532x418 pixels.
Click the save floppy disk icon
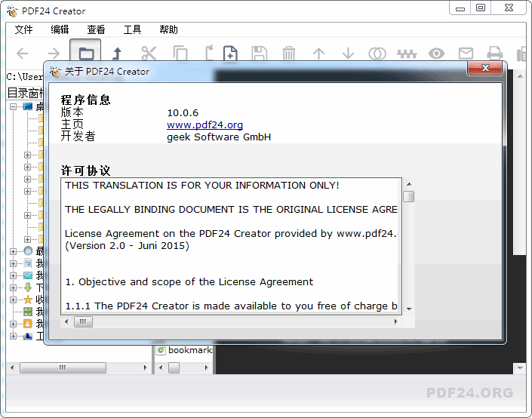click(x=260, y=54)
